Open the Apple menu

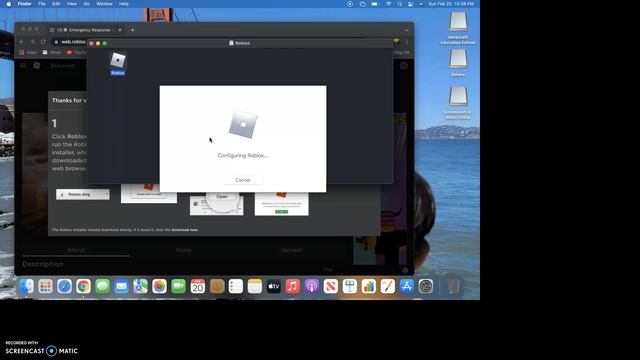click(9, 4)
